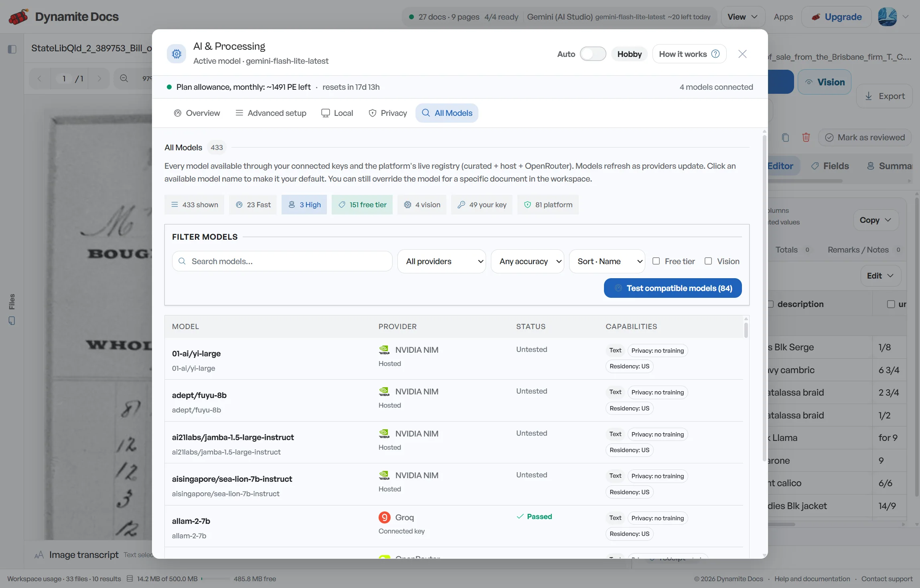Toggle the 23 Fast filter chip
The height and width of the screenshot is (588, 920).
(x=253, y=205)
